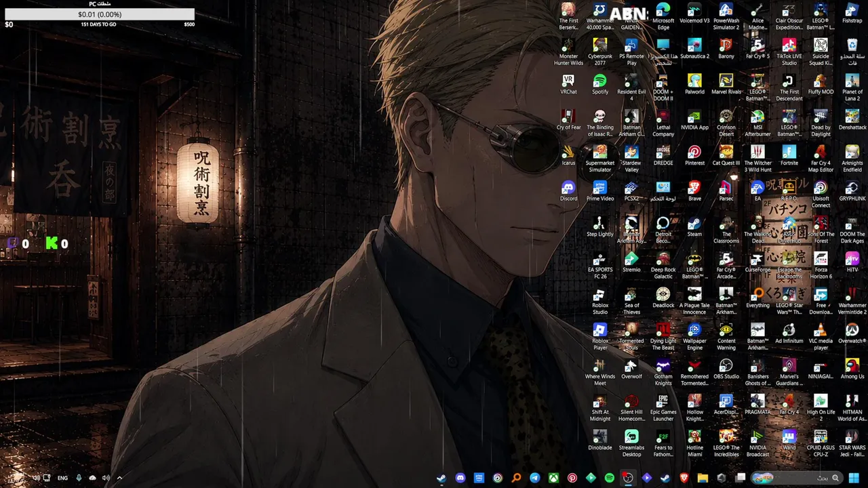Click the Barony game icon
This screenshot has width=868, height=488.
click(x=726, y=49)
